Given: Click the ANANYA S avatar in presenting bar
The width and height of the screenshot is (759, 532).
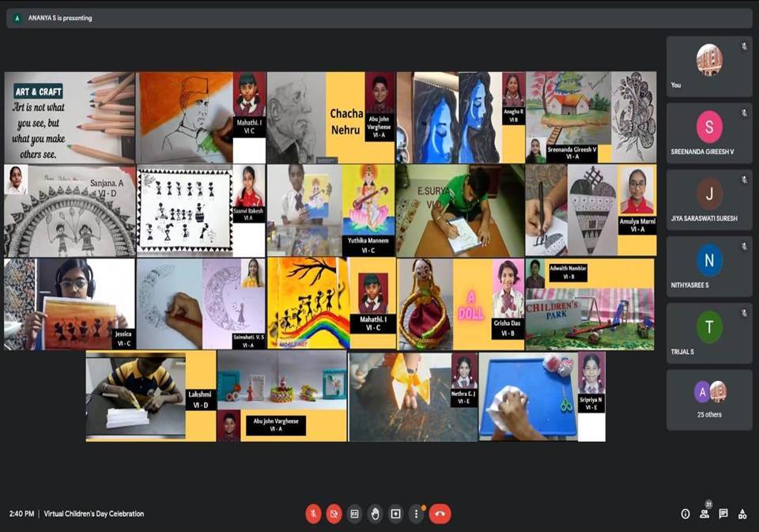Looking at the screenshot, I should 17,18.
